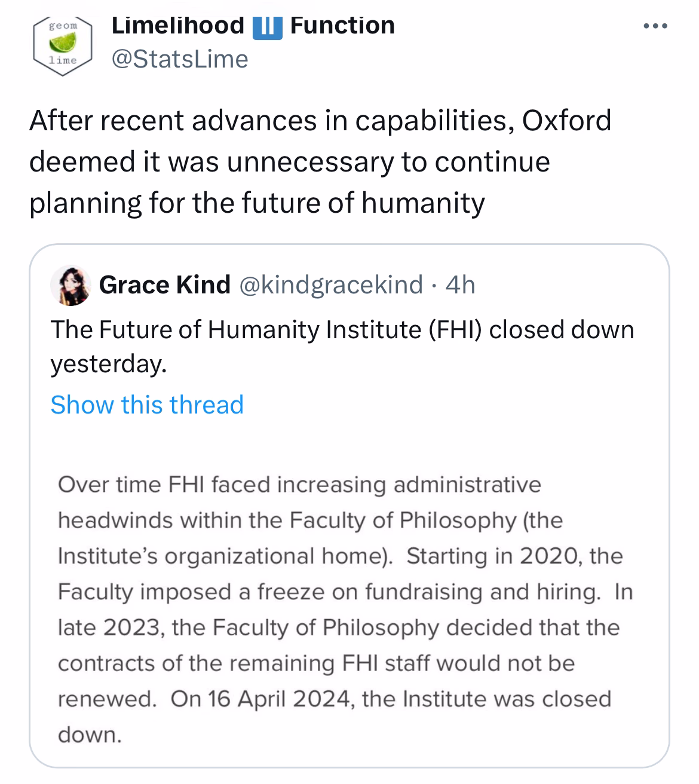Click the blue emoji in display name
The height and width of the screenshot is (784, 699).
267,27
